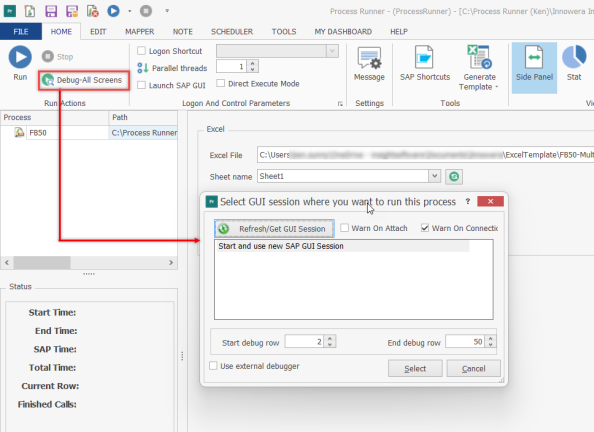Open the Generate Template dropdown
This screenshot has width=594, height=432.
click(479, 68)
